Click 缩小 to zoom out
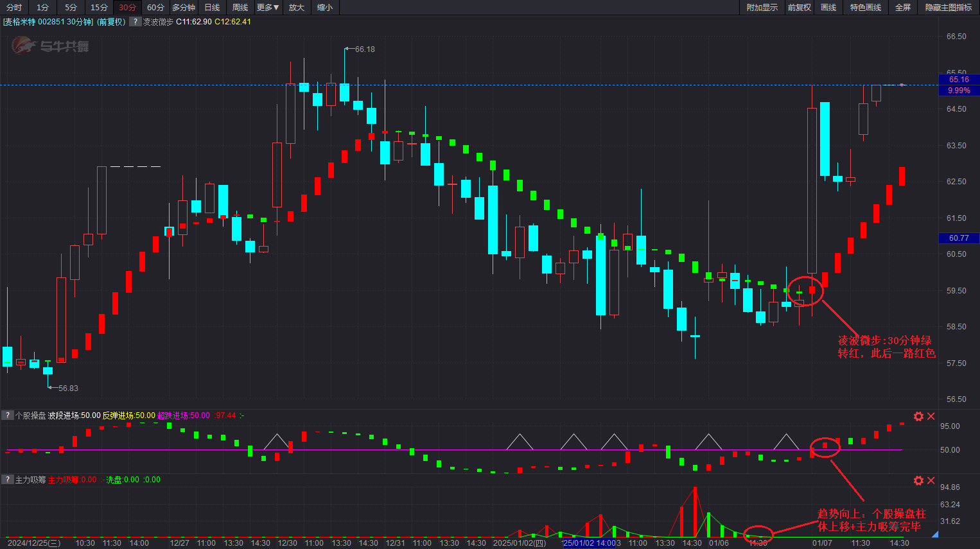Screen dimensions: 980x549 [325, 8]
